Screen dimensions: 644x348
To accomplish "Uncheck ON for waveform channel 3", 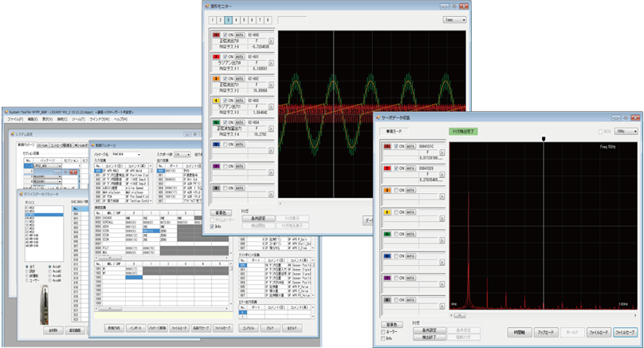I will (x=225, y=78).
